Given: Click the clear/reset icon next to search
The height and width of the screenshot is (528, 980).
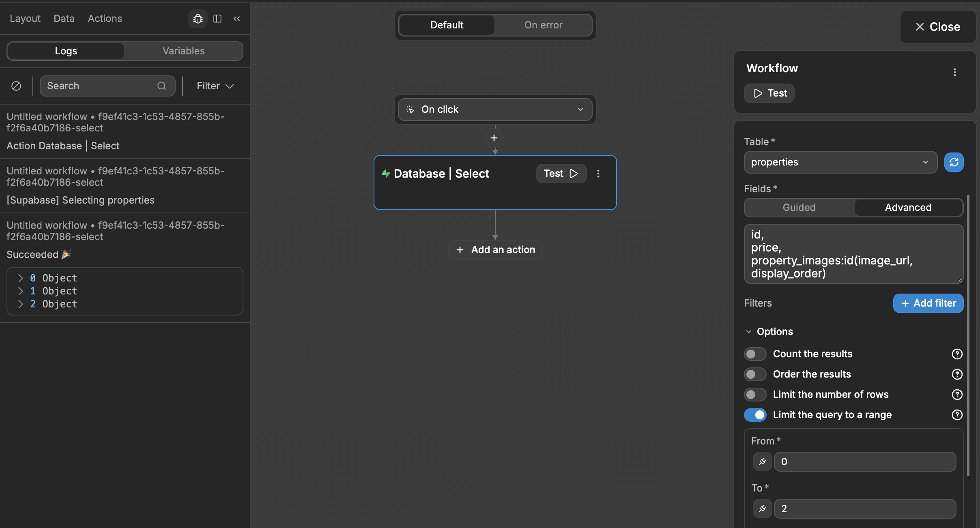Looking at the screenshot, I should pos(16,85).
